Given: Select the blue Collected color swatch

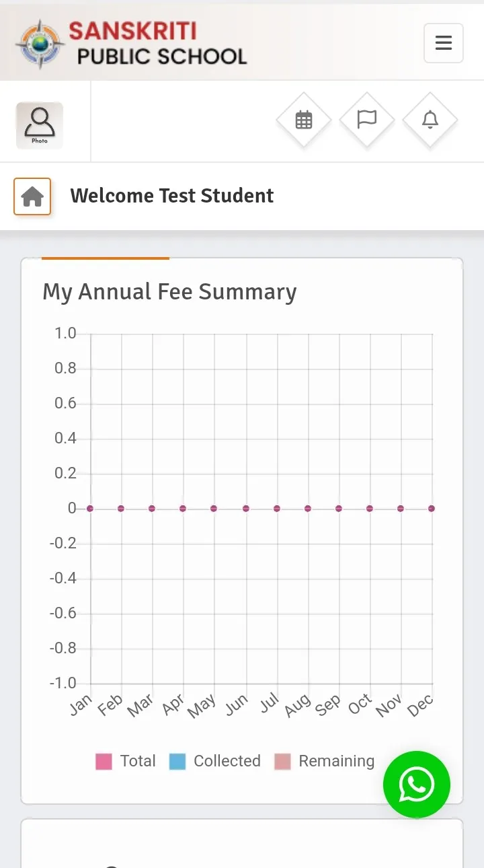Looking at the screenshot, I should point(177,762).
